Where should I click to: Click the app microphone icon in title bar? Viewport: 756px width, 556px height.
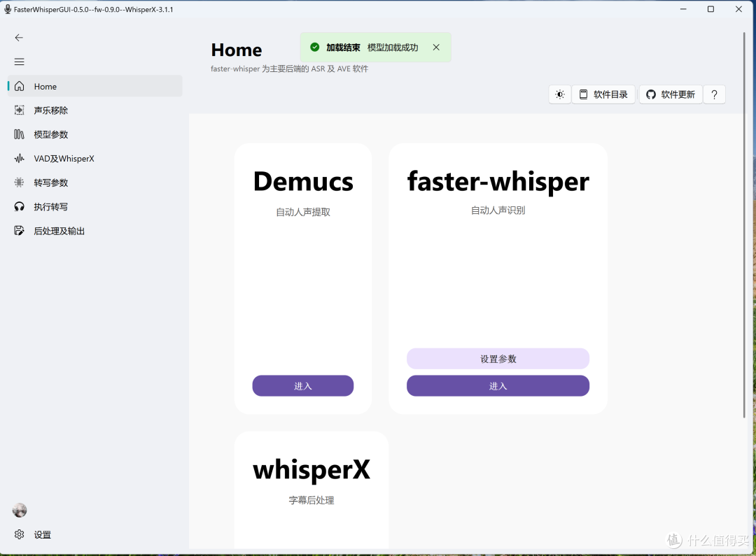click(7, 9)
